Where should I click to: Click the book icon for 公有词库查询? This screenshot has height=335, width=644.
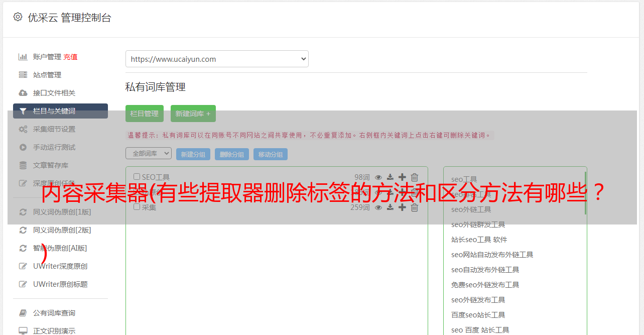[x=23, y=313]
